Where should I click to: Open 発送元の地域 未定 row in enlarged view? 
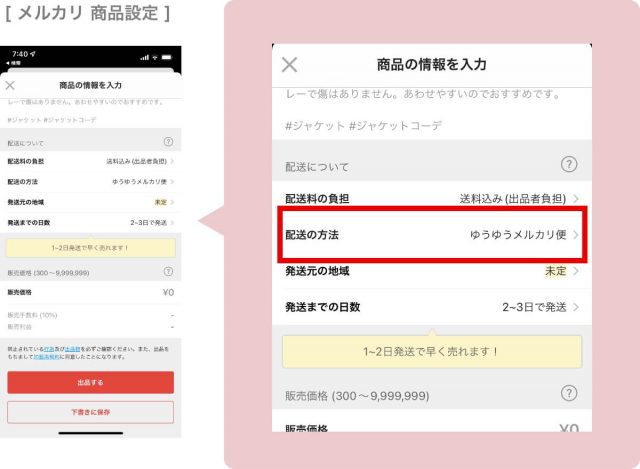coord(432,271)
